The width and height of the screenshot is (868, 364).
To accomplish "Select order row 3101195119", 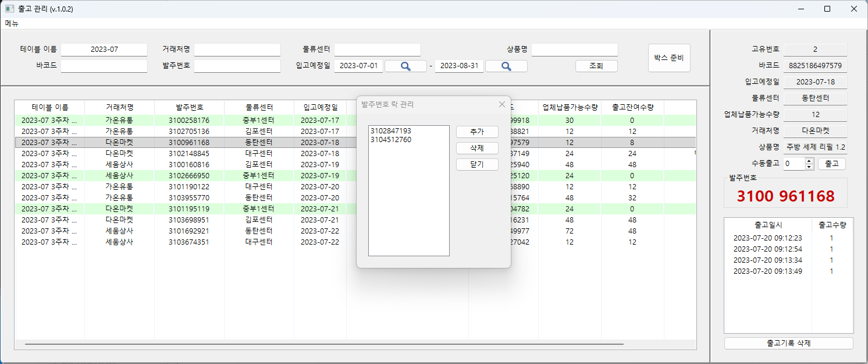I will [355, 208].
